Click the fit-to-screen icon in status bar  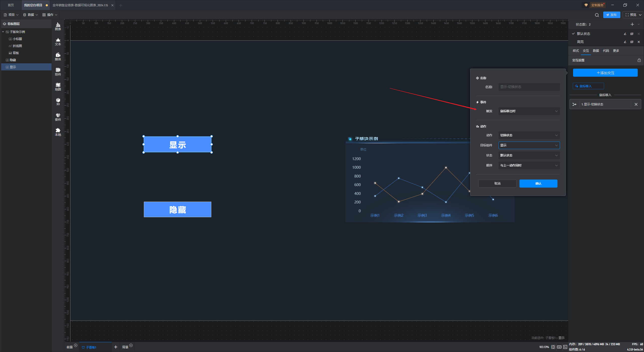[x=553, y=347]
